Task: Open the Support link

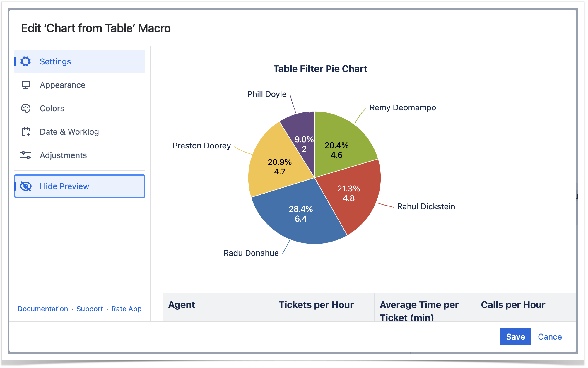Action: coord(90,309)
